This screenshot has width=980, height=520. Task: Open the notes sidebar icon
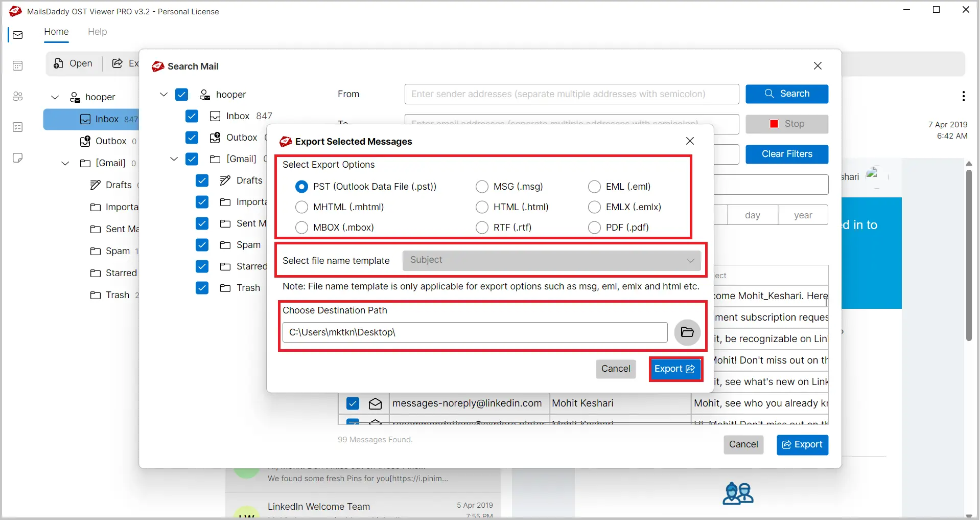coord(18,157)
